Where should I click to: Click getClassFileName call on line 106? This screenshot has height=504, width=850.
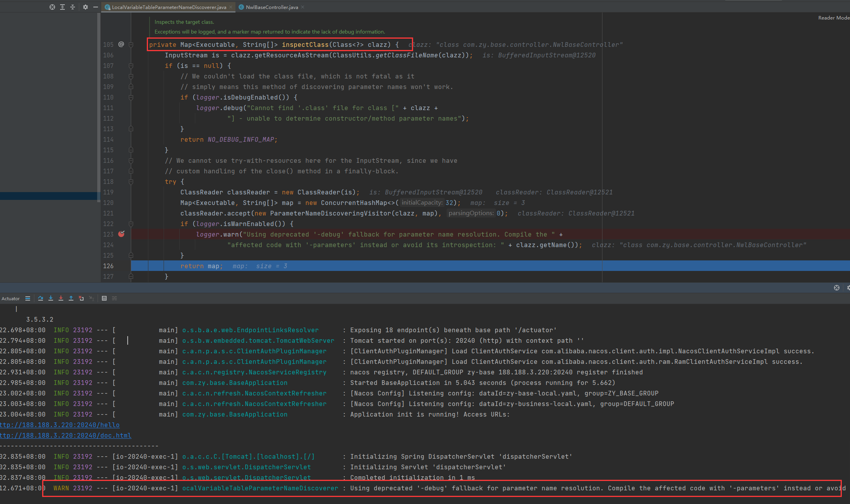pyautogui.click(x=406, y=55)
